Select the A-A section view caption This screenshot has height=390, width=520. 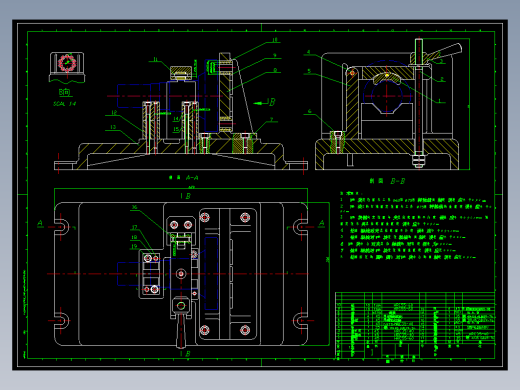coord(184,178)
